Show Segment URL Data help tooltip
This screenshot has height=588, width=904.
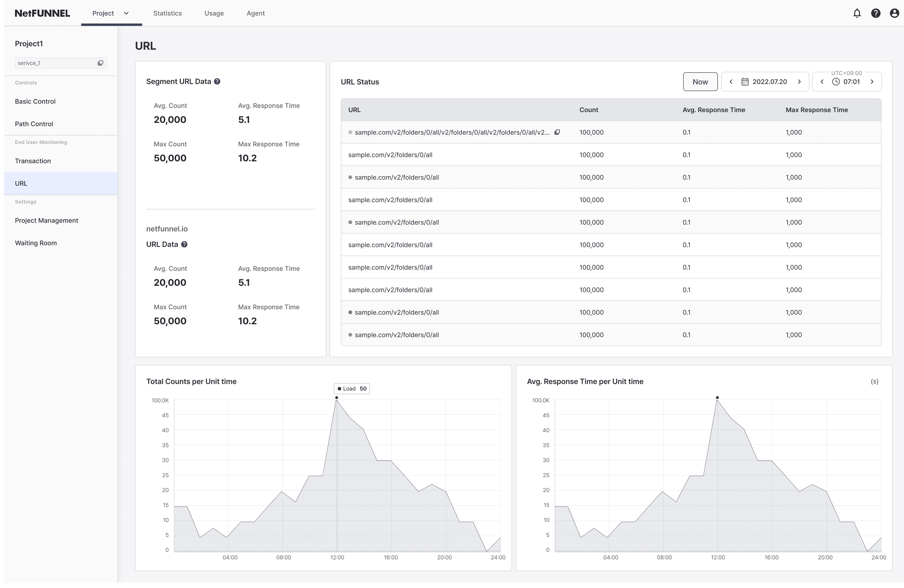[217, 81]
